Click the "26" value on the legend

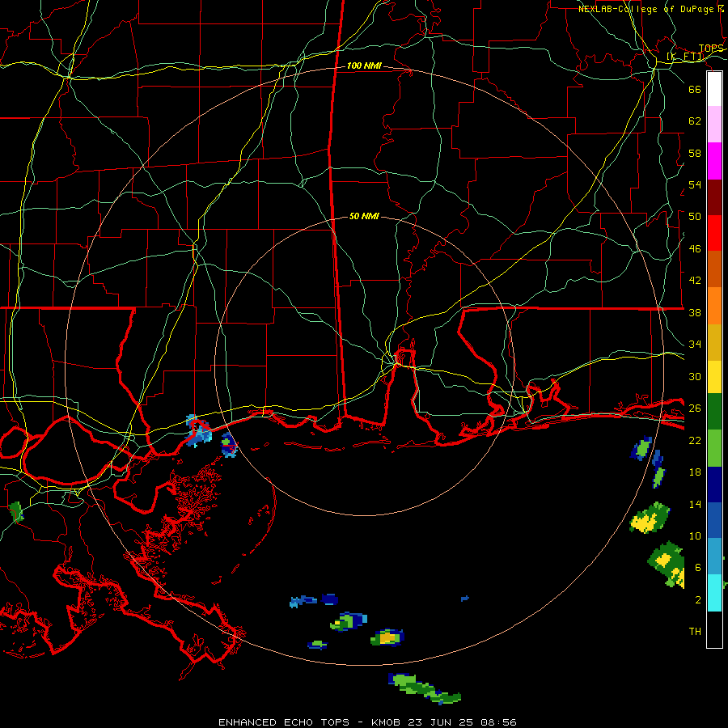point(695,408)
